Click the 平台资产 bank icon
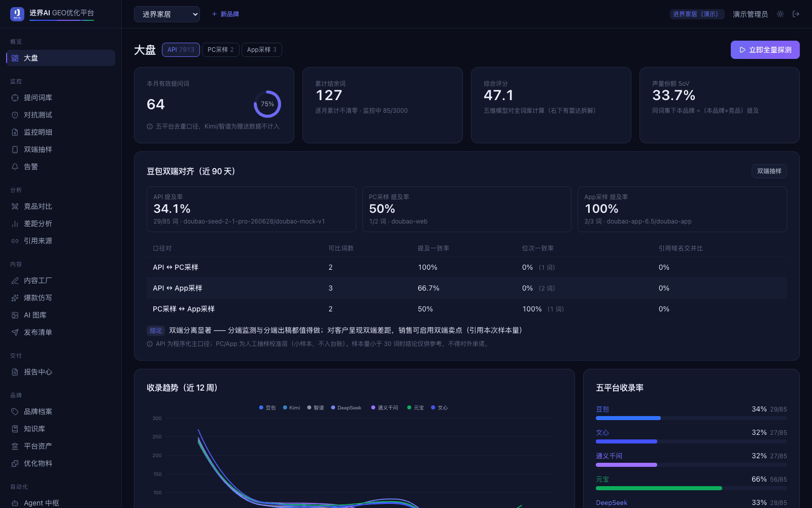Viewport: 812px width, 508px height. [15, 446]
